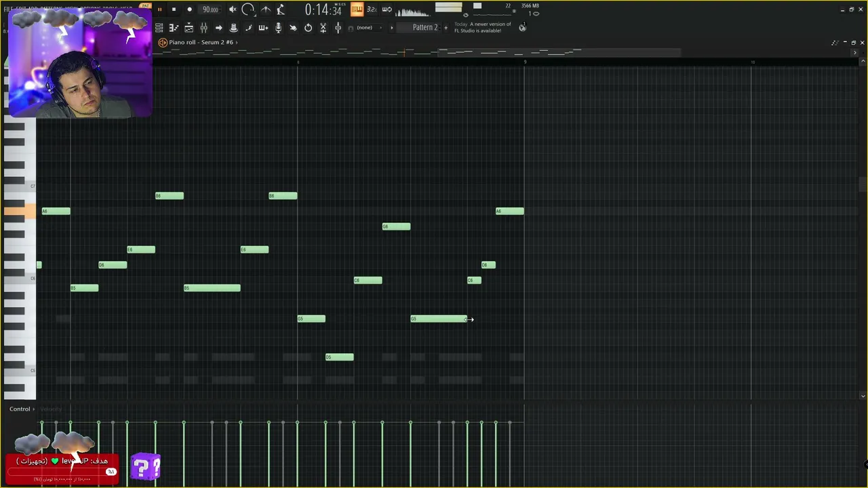
Task: Click the slide tool icon left of the keys-plus icon
Action: [x=248, y=28]
